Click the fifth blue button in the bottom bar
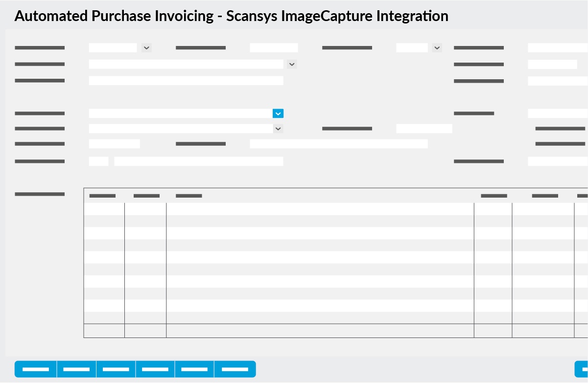Screen dimensions: 588x383 pyautogui.click(x=194, y=369)
